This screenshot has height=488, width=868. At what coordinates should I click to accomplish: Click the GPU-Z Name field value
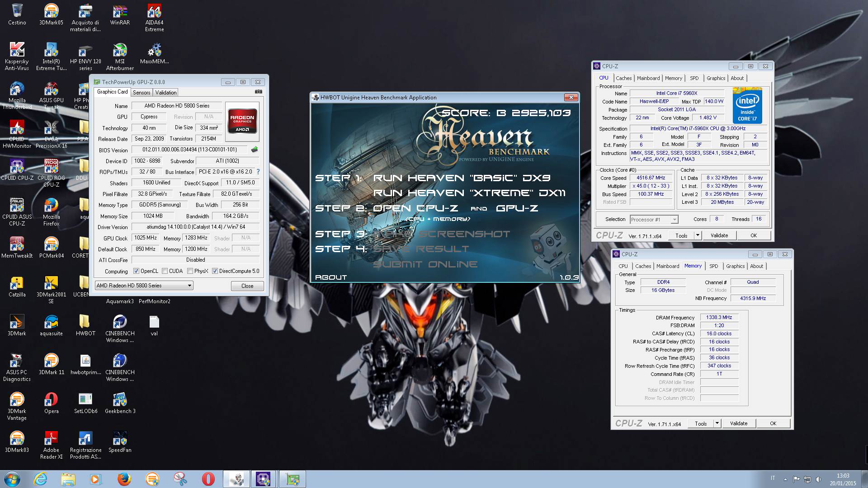tap(177, 106)
